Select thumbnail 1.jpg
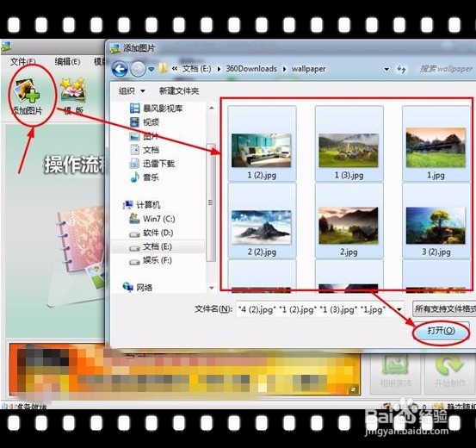The height and width of the screenshot is (448, 476). point(436,144)
